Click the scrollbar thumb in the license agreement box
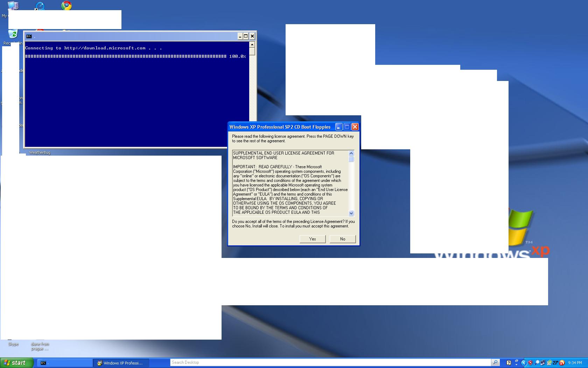The image size is (588, 368). click(x=351, y=159)
